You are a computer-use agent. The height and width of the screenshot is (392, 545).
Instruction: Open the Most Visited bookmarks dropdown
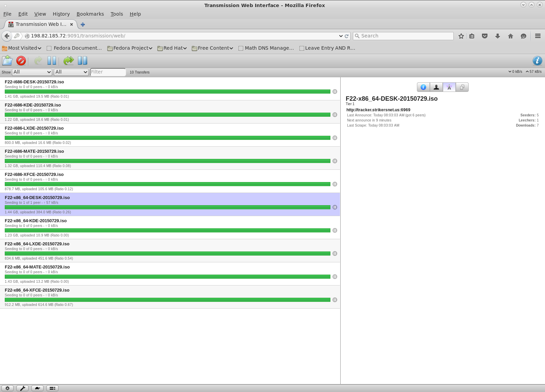tap(22, 48)
